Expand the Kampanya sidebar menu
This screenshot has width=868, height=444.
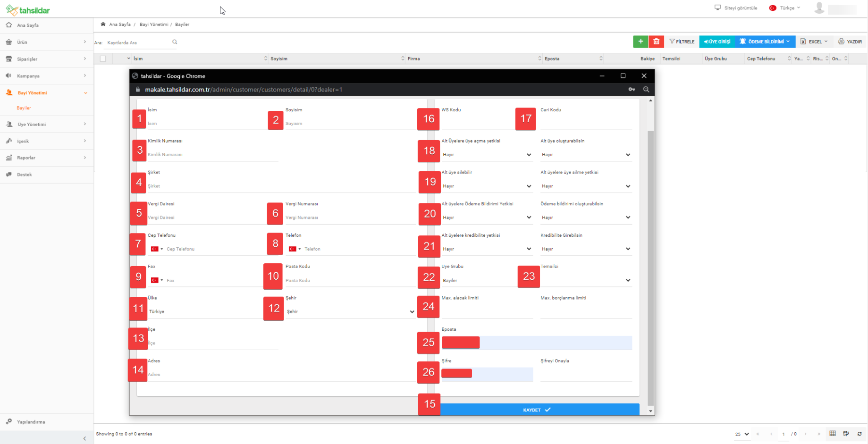47,75
